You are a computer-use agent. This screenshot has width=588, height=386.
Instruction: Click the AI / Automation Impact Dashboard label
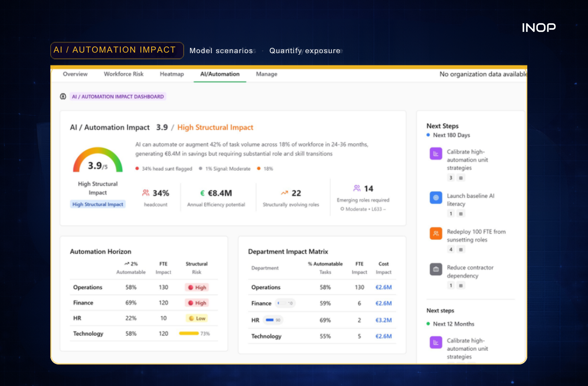point(118,96)
